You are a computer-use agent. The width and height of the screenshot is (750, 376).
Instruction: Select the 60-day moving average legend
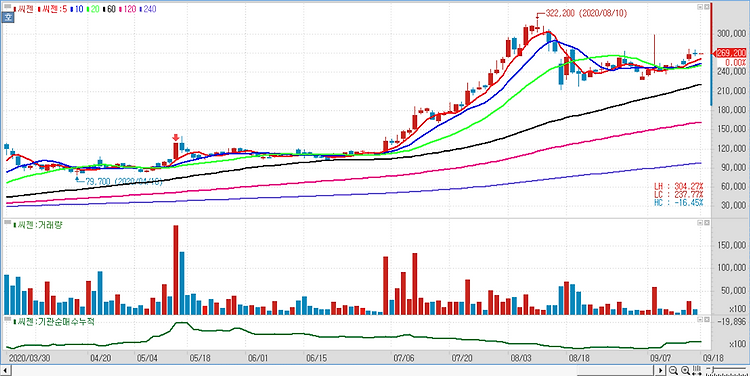pyautogui.click(x=109, y=9)
